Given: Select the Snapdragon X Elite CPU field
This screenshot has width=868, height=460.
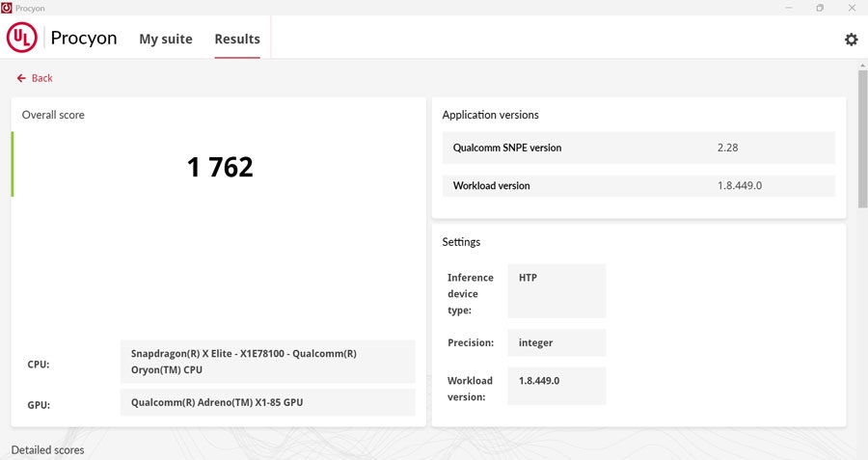Looking at the screenshot, I should [x=267, y=362].
